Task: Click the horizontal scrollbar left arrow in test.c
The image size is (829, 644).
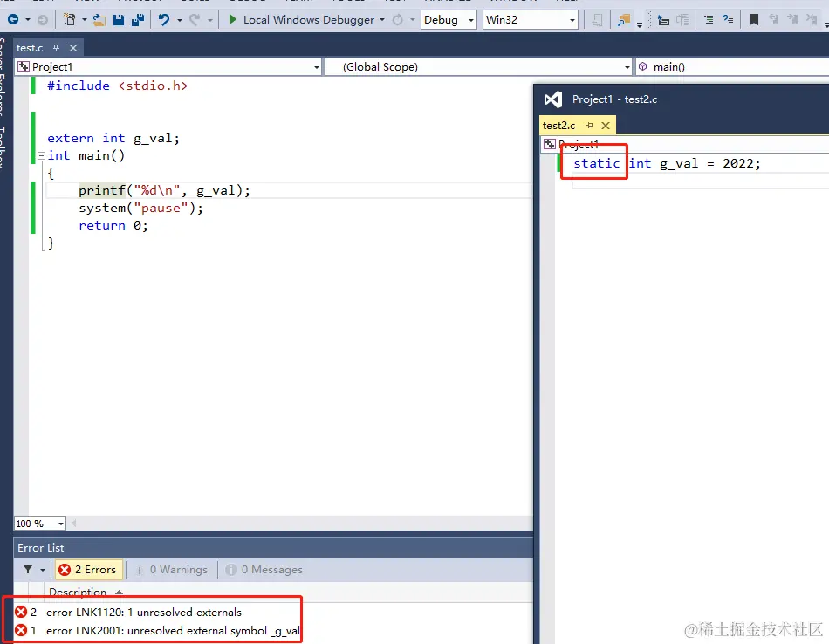Action: 73,524
